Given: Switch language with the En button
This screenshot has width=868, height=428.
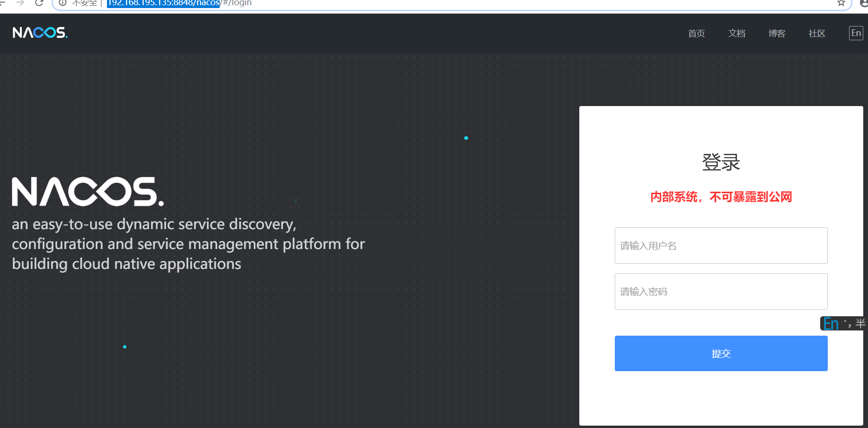Looking at the screenshot, I should (856, 33).
